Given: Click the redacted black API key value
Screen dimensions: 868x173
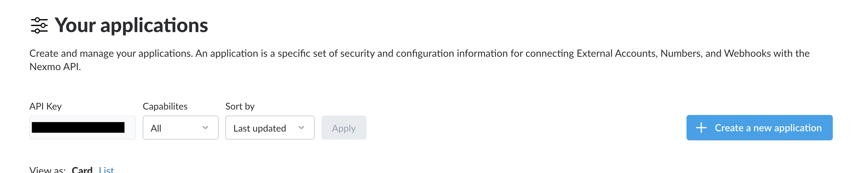Looking at the screenshot, I should click(x=78, y=127).
